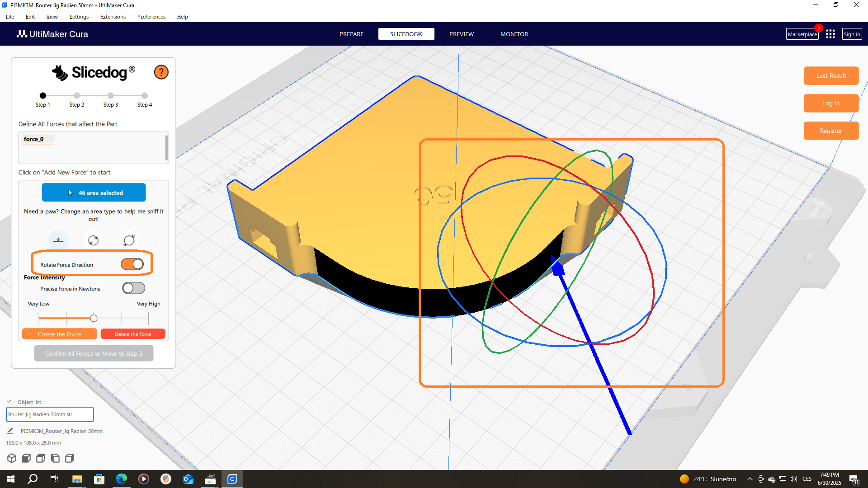Open Windows search icon on taskbar

(x=33, y=479)
